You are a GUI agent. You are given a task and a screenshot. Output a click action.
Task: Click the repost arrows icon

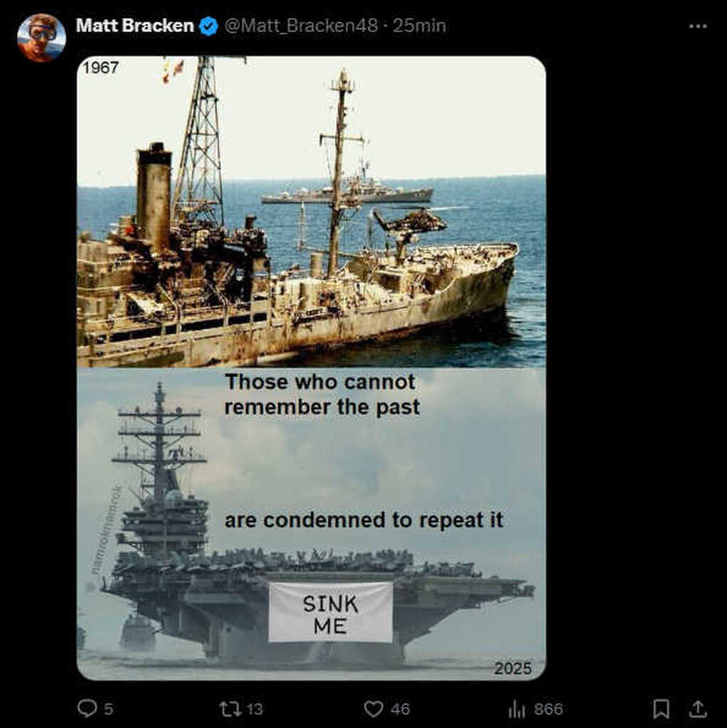[x=229, y=709]
